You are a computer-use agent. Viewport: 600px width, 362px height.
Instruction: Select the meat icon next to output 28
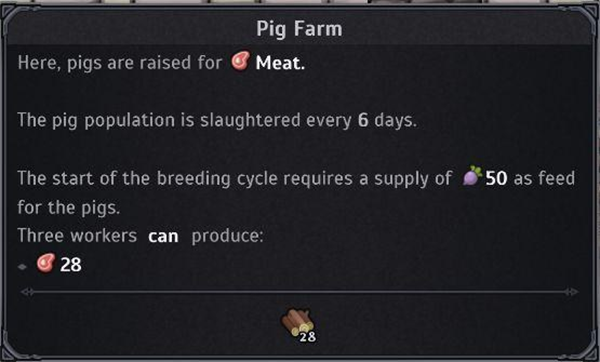click(46, 263)
